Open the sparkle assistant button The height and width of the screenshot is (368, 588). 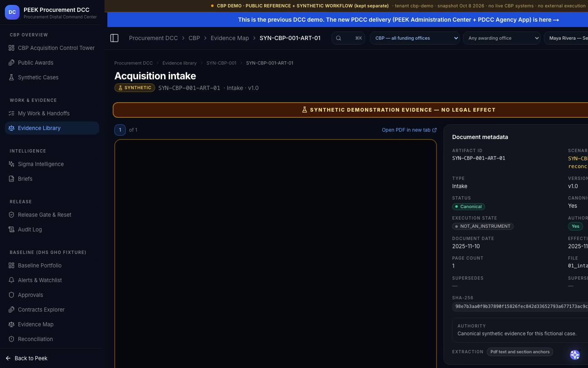[575, 355]
